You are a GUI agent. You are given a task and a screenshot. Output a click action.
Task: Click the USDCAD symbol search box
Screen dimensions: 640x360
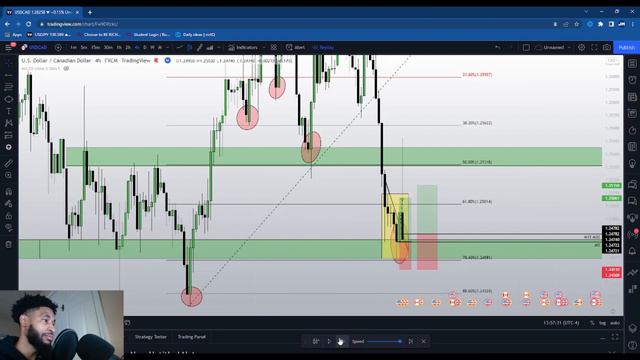point(36,47)
